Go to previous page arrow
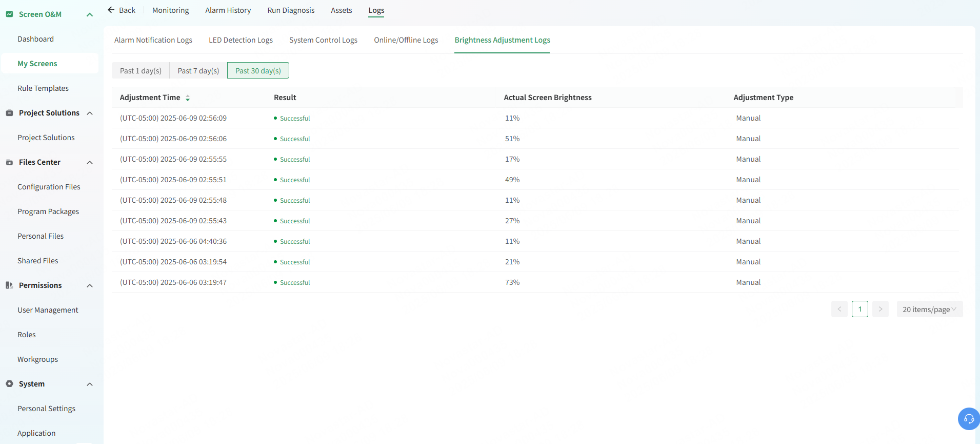The width and height of the screenshot is (980, 444). (839, 309)
